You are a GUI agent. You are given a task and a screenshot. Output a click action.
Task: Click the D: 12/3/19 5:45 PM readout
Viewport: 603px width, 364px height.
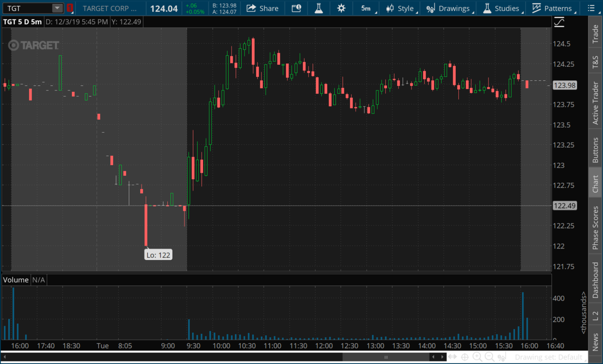click(76, 22)
